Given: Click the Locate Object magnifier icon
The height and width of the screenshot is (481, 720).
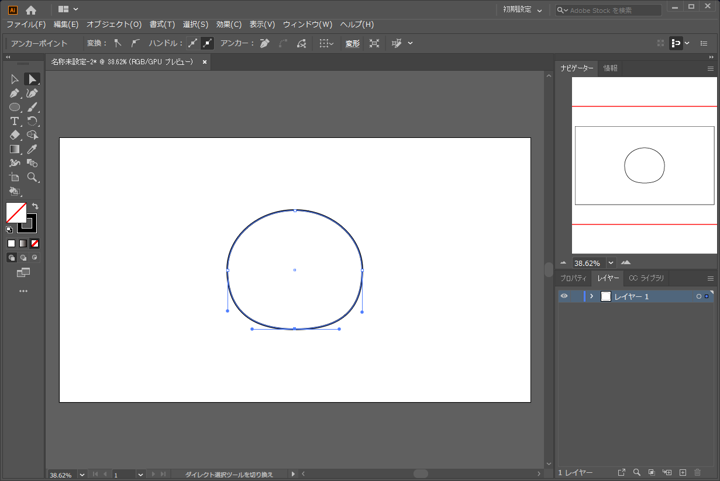Looking at the screenshot, I should point(636,472).
